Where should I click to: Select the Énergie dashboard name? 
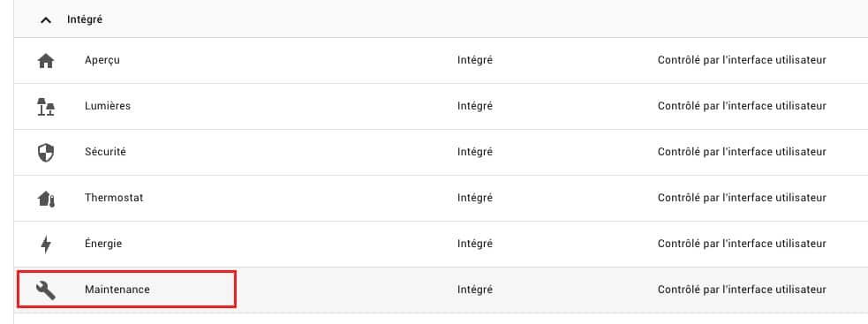[x=103, y=243]
